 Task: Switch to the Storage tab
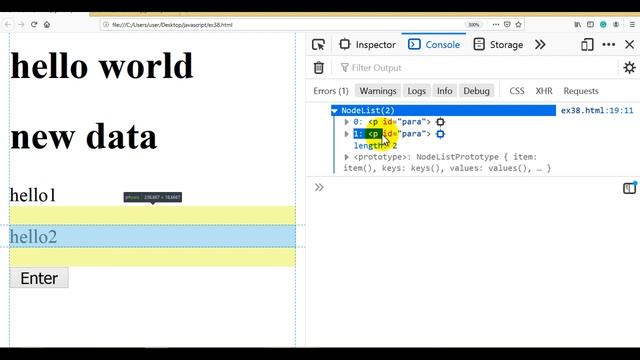click(498, 44)
